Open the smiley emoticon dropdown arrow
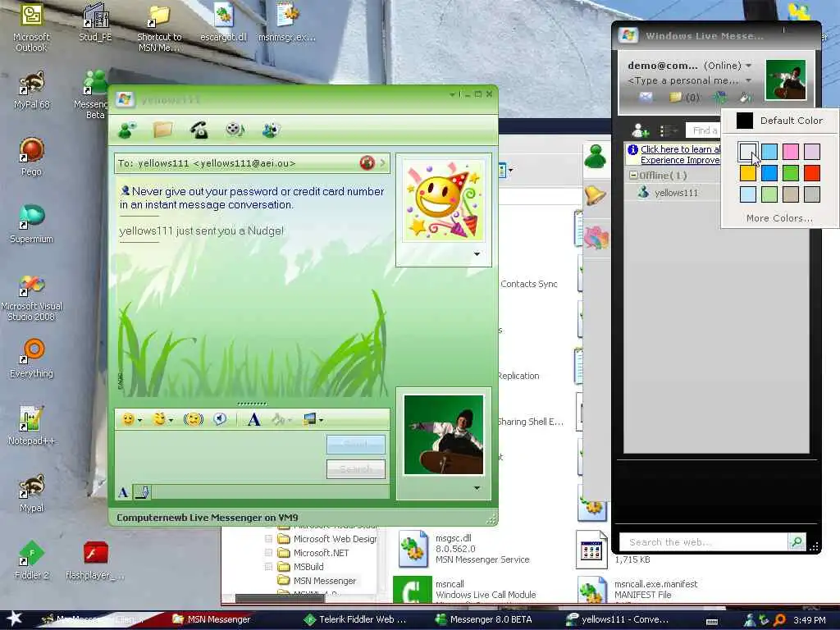 139,421
